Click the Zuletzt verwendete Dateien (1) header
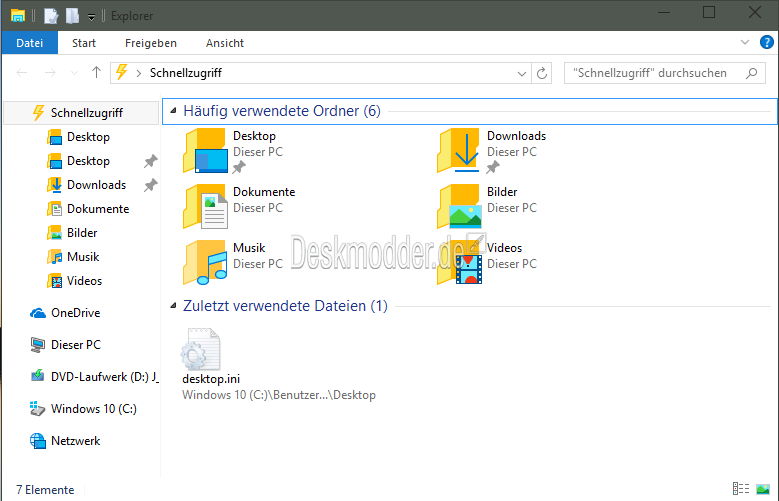Image resolution: width=779 pixels, height=501 pixels. [x=285, y=306]
